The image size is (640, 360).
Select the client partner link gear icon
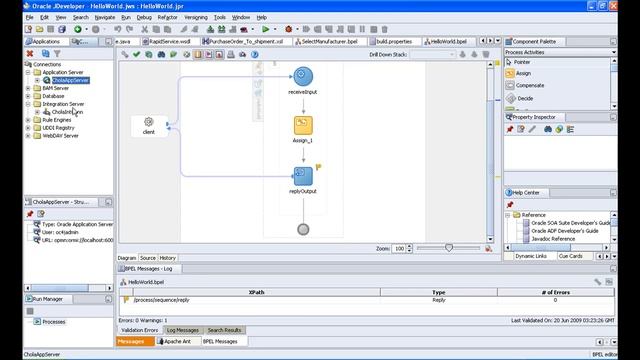pyautogui.click(x=149, y=122)
